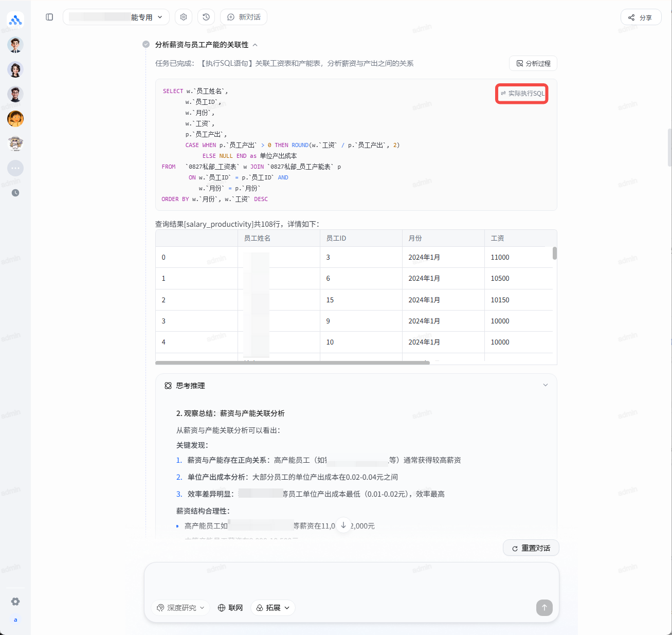Viewport: 672px width, 635px height.
Task: Click the bottom-left settings gear icon
Action: coord(15,602)
